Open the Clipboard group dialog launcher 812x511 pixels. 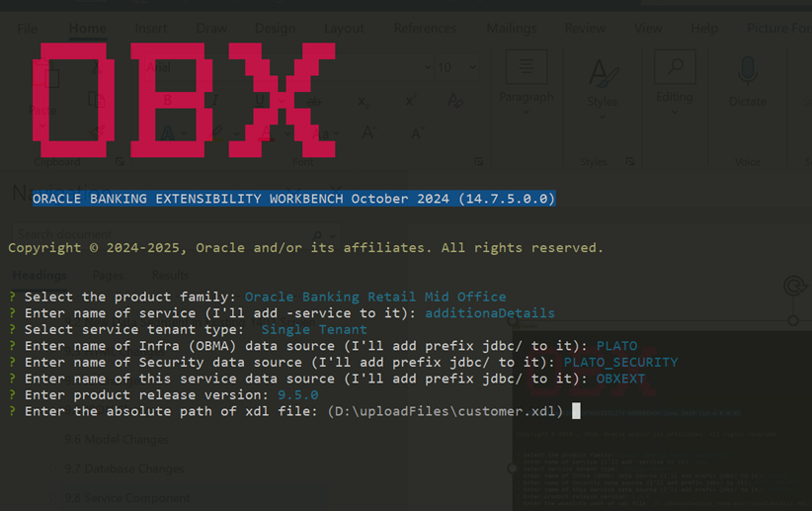pos(120,162)
